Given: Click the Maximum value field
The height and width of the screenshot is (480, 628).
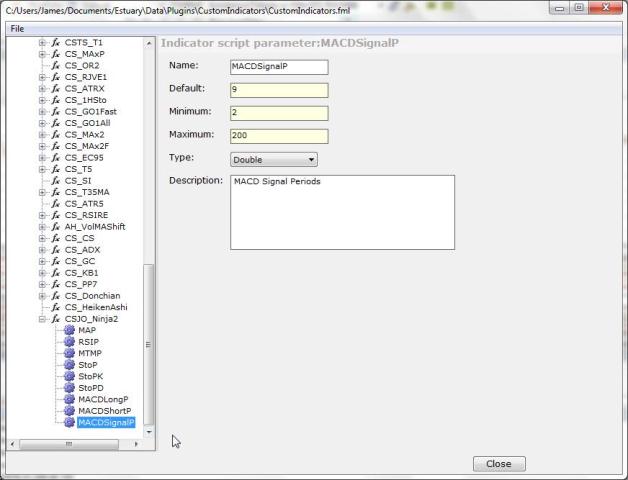Looking at the screenshot, I should tap(279, 136).
